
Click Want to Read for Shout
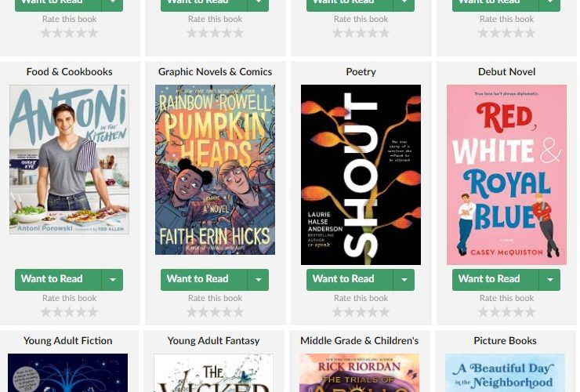[350, 279]
